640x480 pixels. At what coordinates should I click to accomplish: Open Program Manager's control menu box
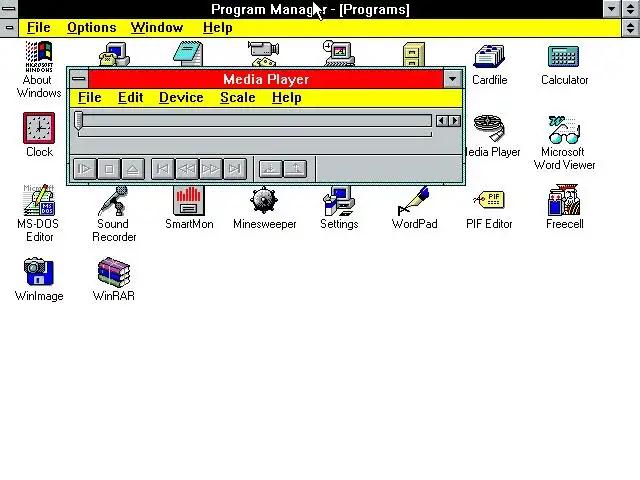[x=9, y=9]
